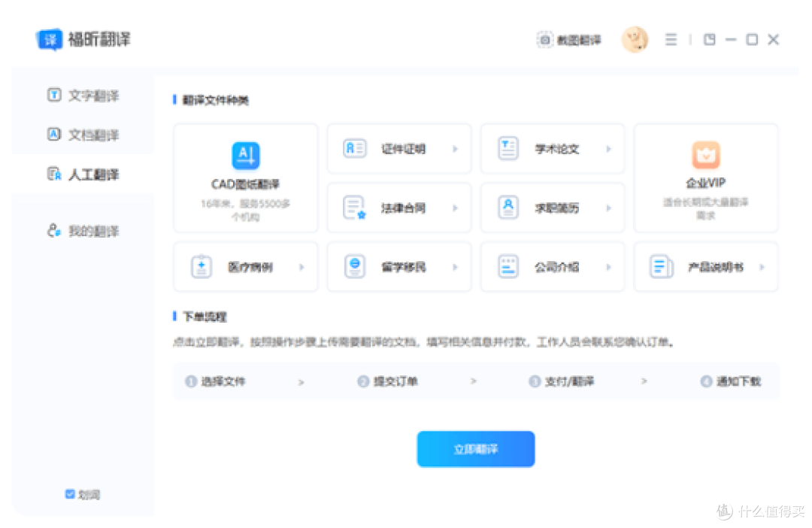Click step 2 提交订单
The width and height of the screenshot is (812, 528).
click(387, 381)
